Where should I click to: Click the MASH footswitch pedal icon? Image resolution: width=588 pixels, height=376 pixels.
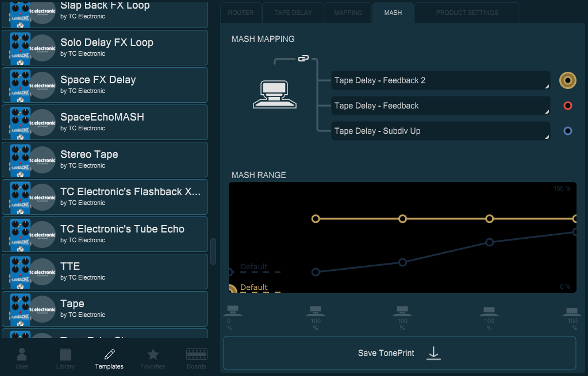coord(275,95)
